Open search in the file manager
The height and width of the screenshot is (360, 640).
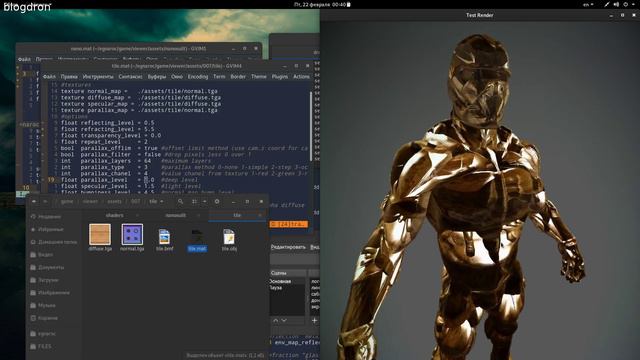click(x=180, y=201)
